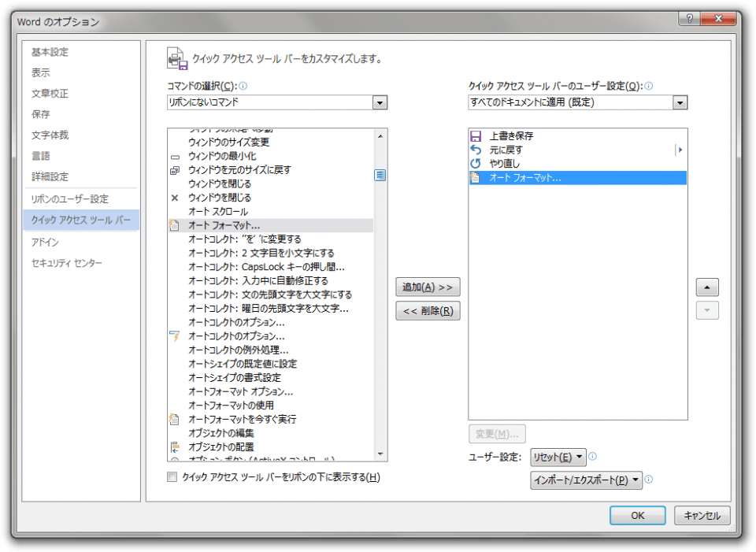This screenshot has width=756, height=552.
Task: Expand the 元に戻す submenu arrow
Action: pyautogui.click(x=680, y=150)
